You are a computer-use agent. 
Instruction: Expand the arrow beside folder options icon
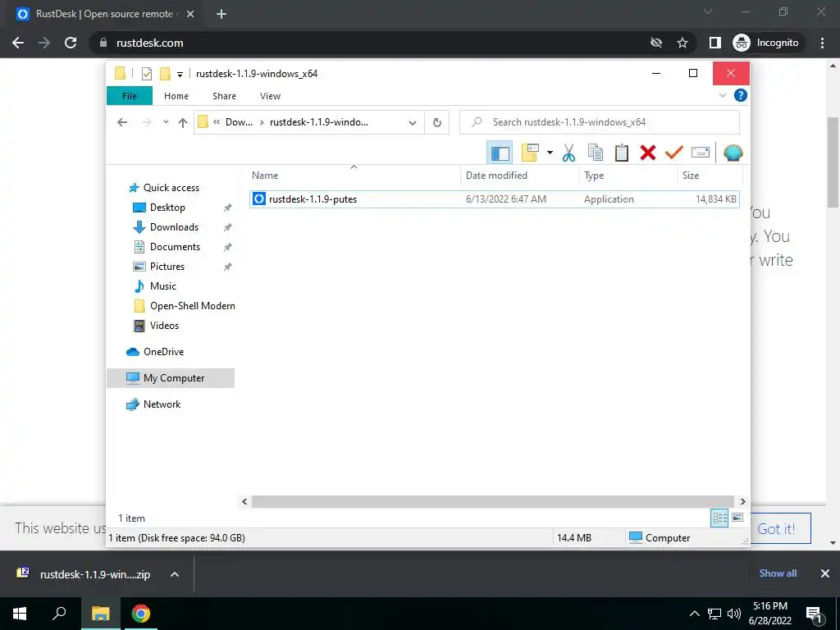[550, 153]
